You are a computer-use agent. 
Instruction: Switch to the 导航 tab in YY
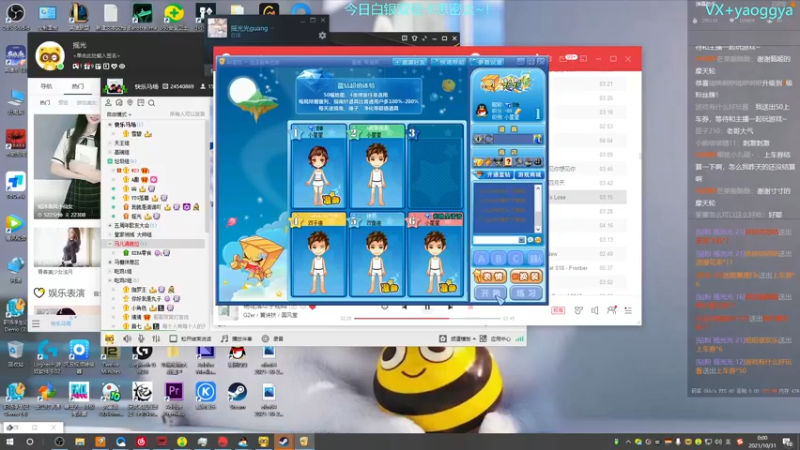point(46,86)
